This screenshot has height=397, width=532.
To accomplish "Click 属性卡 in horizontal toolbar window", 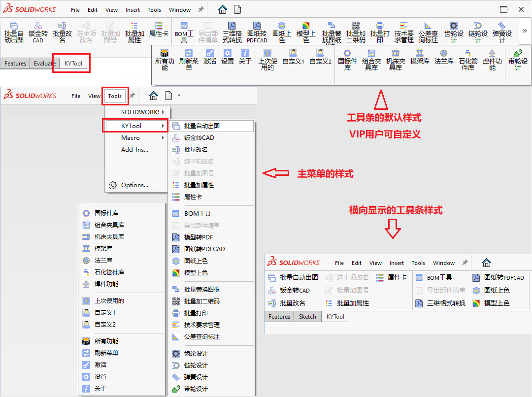I will coord(391,278).
